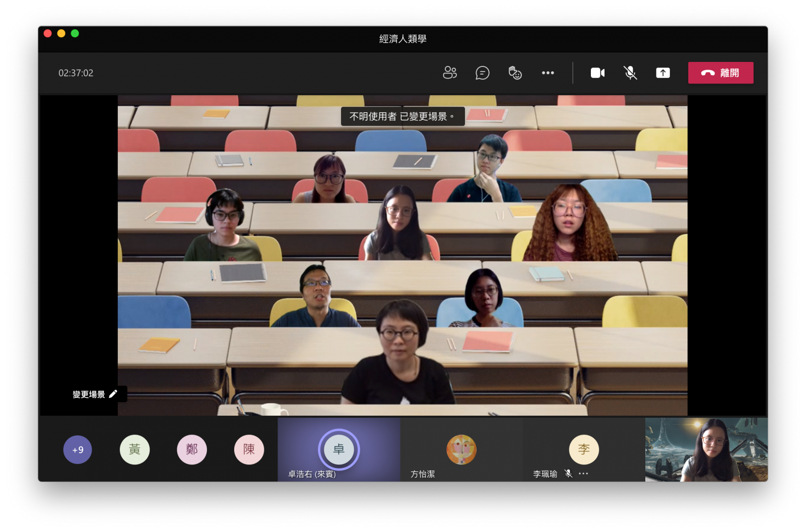Select the 卓浩右 guest speaker tile
806x532 pixels.
[x=339, y=449]
